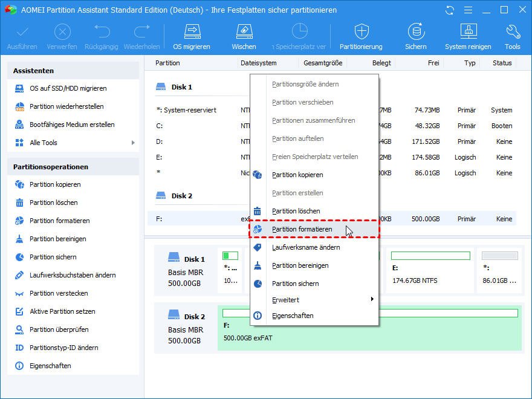Select the C: partition row

point(332,126)
